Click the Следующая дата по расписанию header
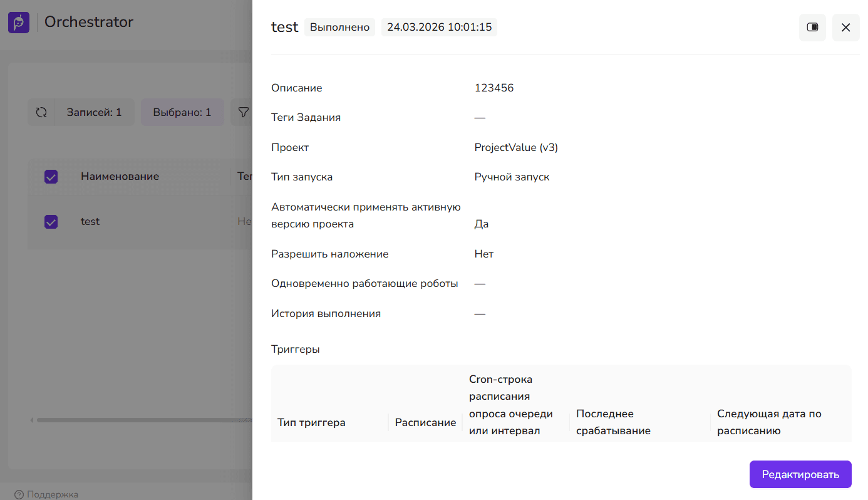 pyautogui.click(x=769, y=422)
